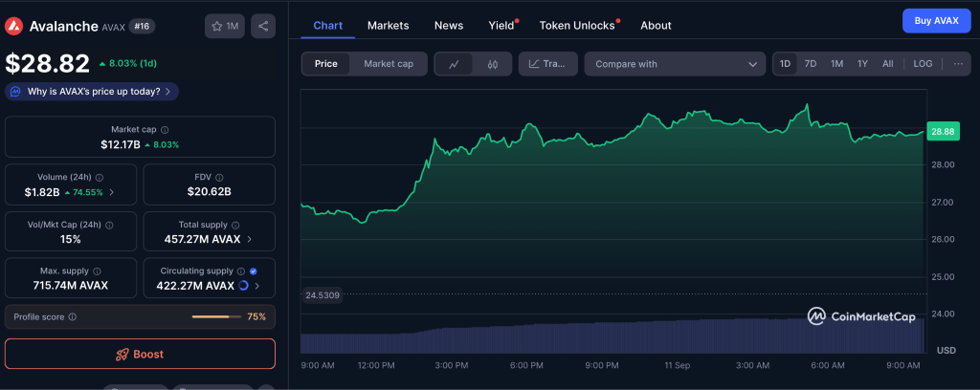Add AVAX to watchlist with star button
Screen dimensions: 980x390
[225, 26]
